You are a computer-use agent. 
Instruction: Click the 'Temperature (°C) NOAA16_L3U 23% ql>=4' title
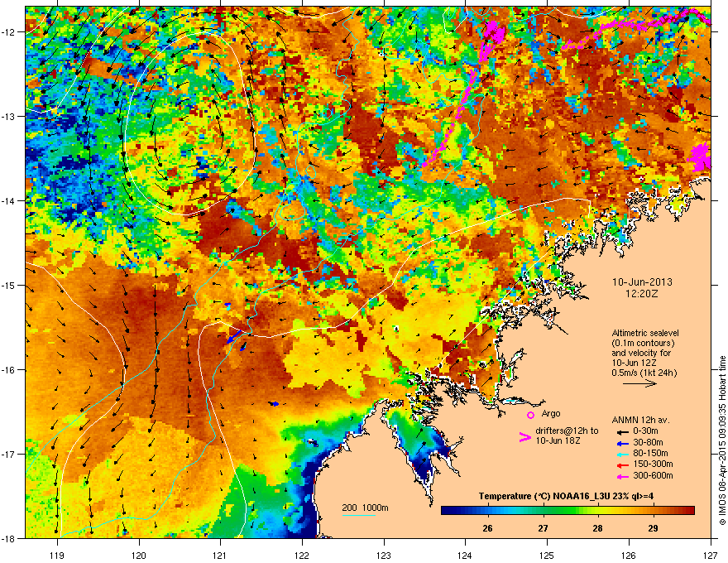click(x=566, y=496)
